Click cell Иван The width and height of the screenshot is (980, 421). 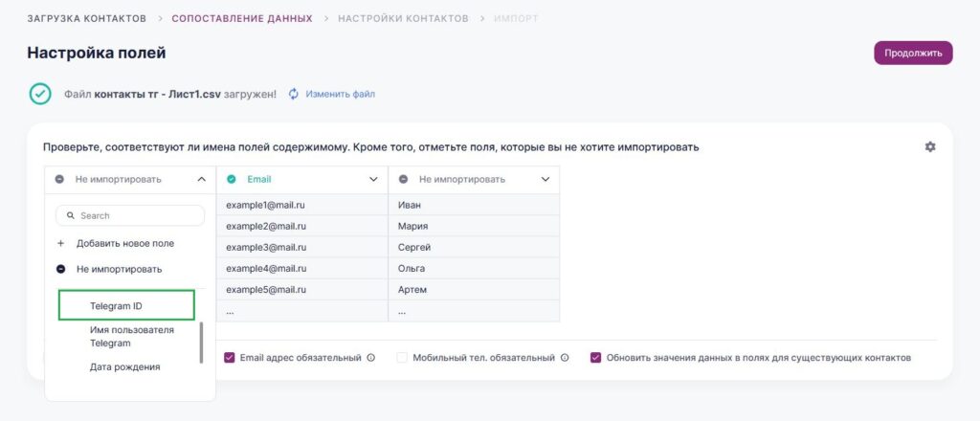tap(474, 204)
